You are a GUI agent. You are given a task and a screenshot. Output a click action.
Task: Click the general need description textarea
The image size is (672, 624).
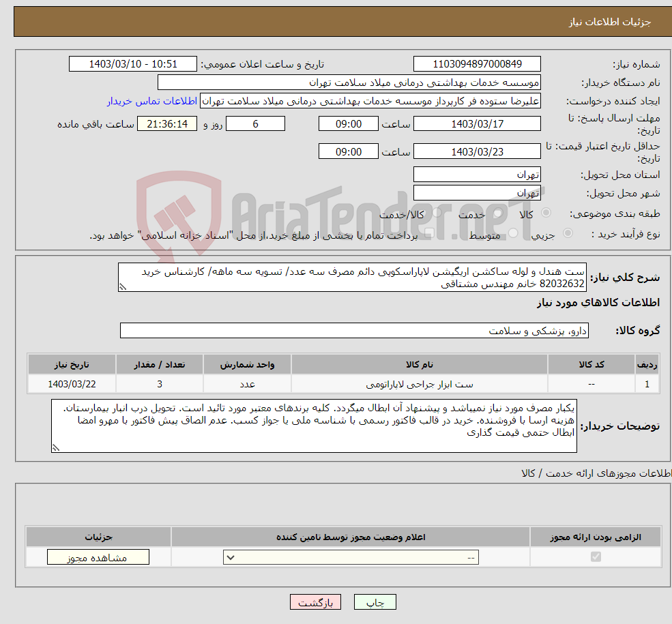[352, 278]
